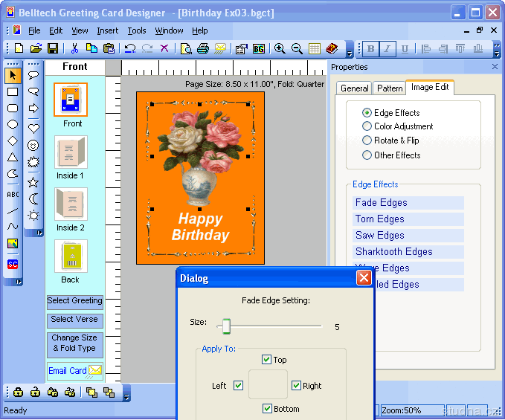Select the ellipse shape tool
This screenshot has width=505, height=420.
[13, 124]
